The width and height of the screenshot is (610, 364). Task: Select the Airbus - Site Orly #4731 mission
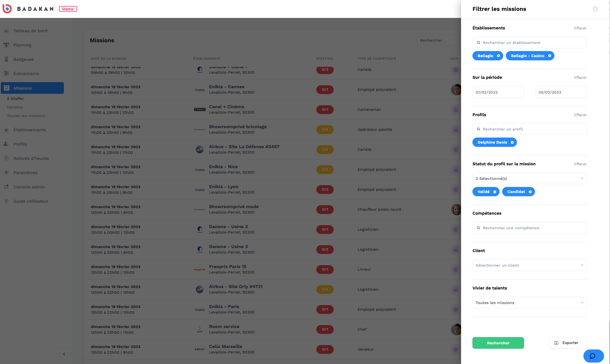click(x=272, y=289)
